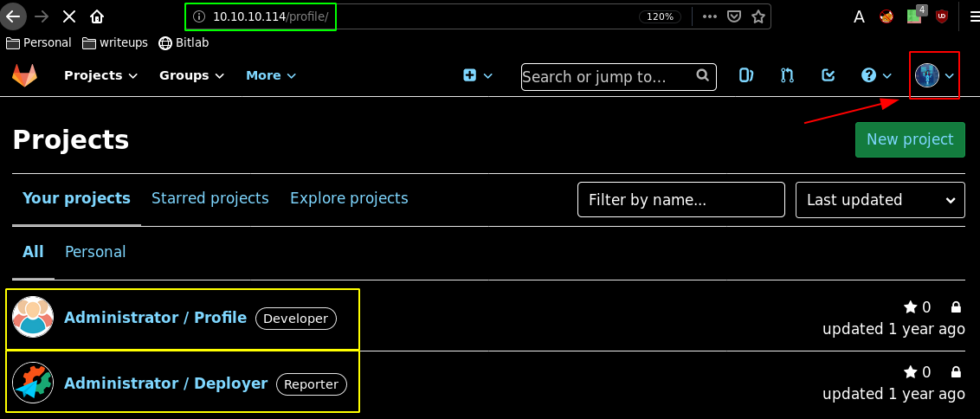Open merge requests icon in navbar
The height and width of the screenshot is (419, 980).
787,75
